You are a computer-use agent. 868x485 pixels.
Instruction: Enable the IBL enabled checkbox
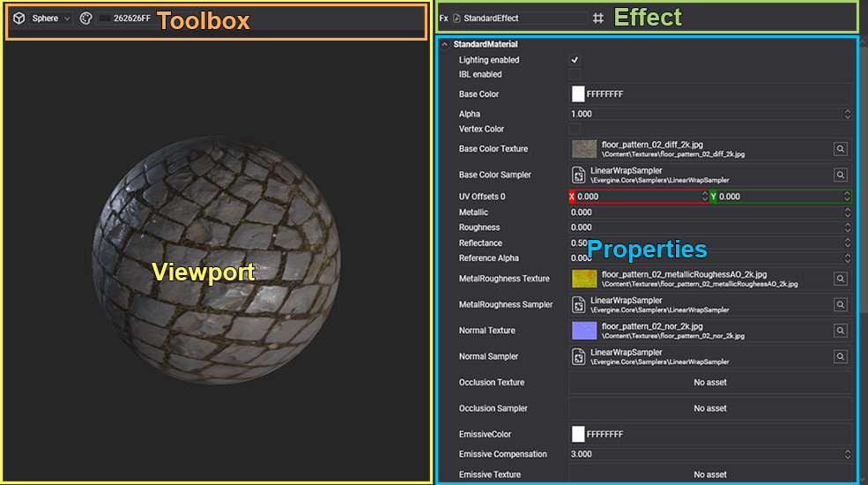point(575,75)
